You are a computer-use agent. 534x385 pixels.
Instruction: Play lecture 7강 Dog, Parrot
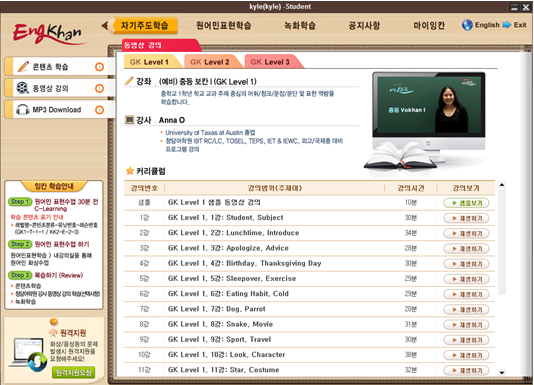pyautogui.click(x=466, y=309)
